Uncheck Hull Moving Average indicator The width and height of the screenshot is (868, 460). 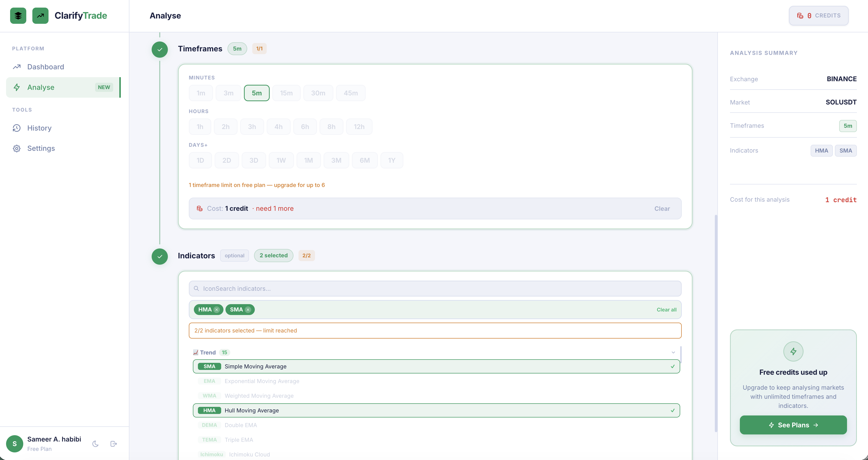point(436,410)
